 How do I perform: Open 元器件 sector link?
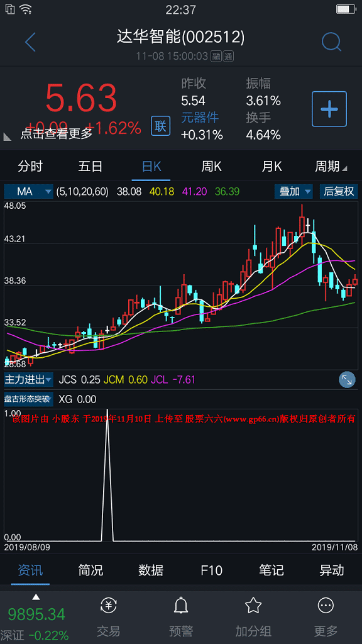200,118
